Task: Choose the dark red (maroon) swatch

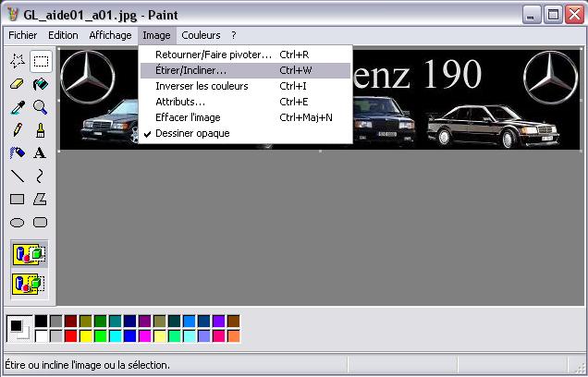Action: click(70, 322)
